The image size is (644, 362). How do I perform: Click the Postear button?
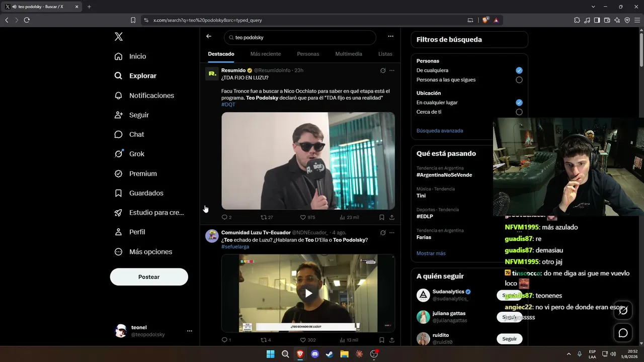[x=149, y=277]
